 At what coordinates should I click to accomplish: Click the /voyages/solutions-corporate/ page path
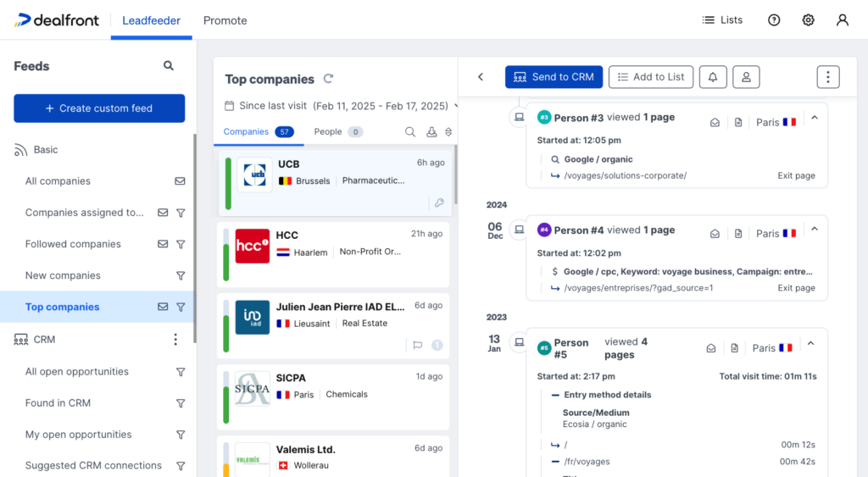pos(625,175)
